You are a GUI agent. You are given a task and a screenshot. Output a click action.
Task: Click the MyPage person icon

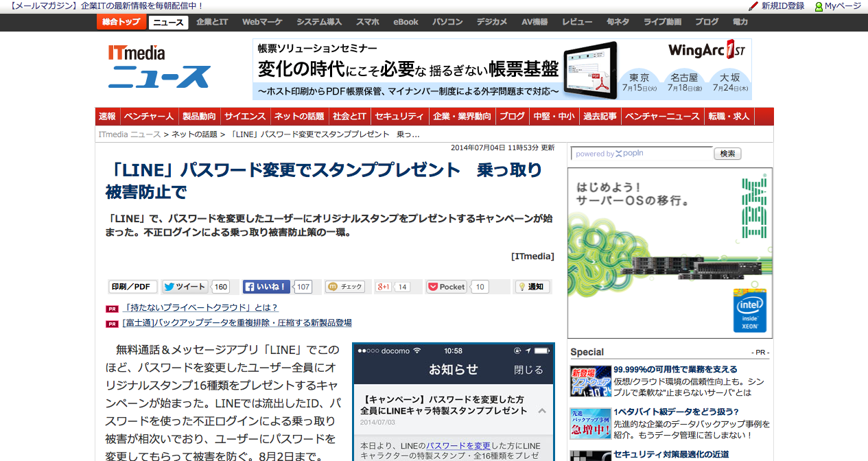819,6
